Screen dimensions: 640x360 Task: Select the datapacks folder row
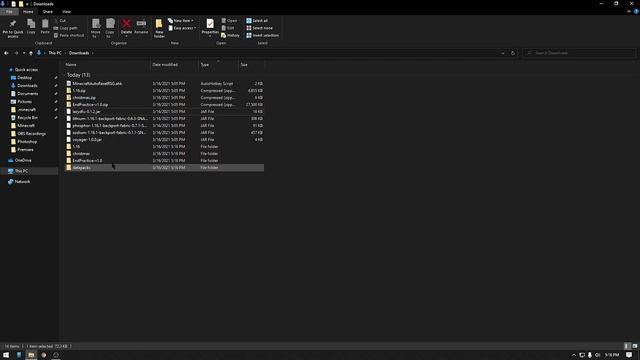click(164, 167)
